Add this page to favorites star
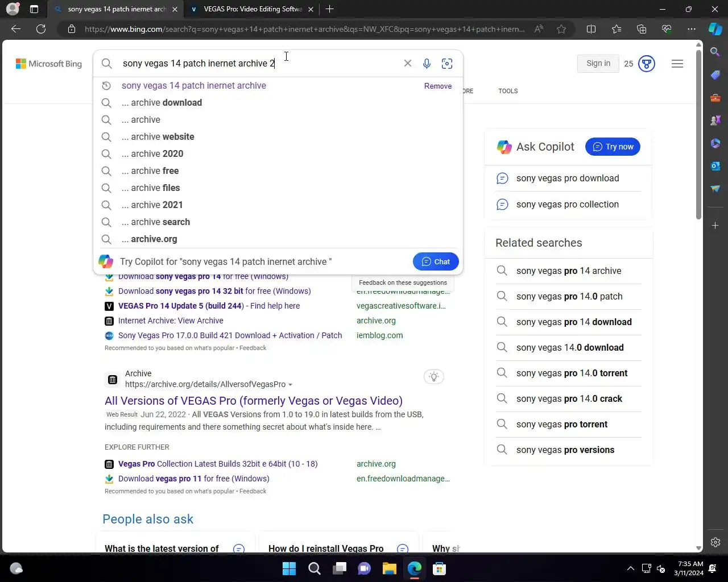Viewport: 728px width, 582px height. [x=561, y=29]
